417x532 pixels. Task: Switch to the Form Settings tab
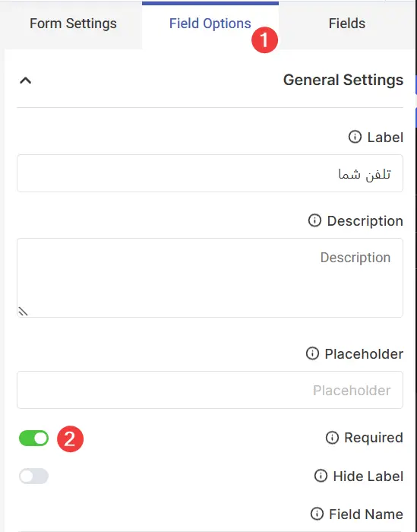[x=73, y=24]
